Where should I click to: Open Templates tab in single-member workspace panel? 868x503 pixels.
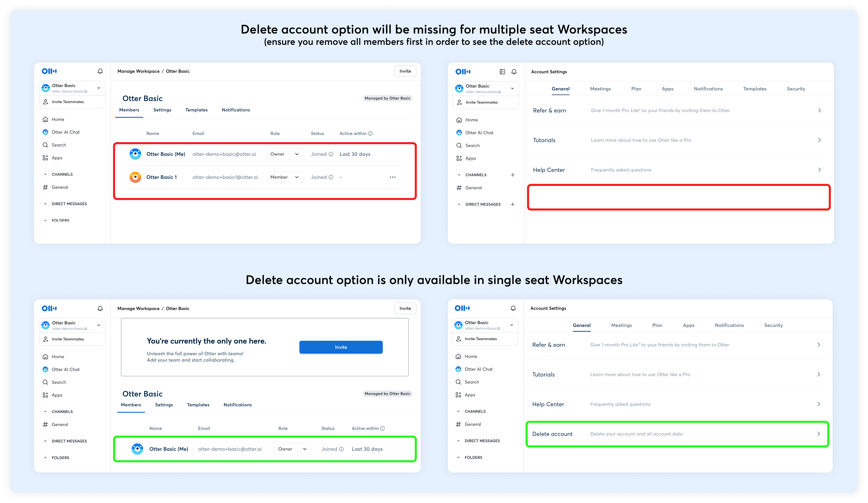[x=198, y=405]
